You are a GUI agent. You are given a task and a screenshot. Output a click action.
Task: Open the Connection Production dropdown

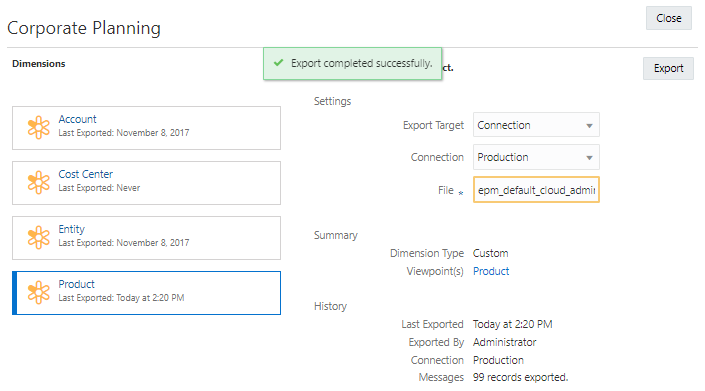coord(536,157)
